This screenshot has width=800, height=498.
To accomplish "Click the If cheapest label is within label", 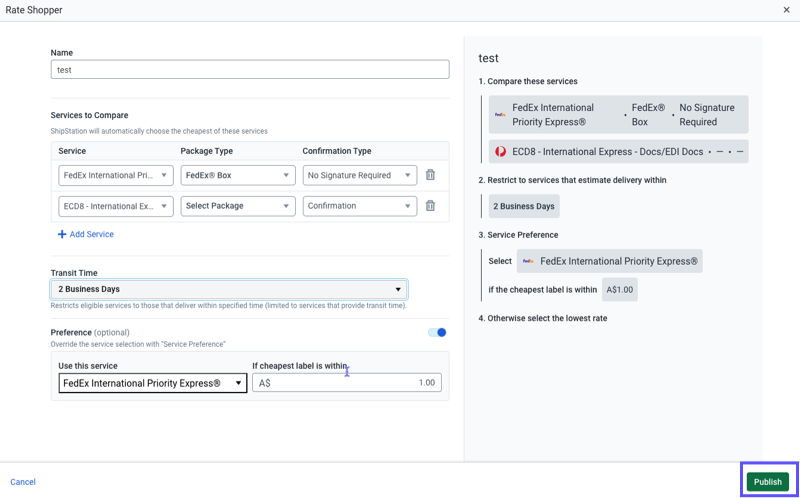I will coord(300,366).
